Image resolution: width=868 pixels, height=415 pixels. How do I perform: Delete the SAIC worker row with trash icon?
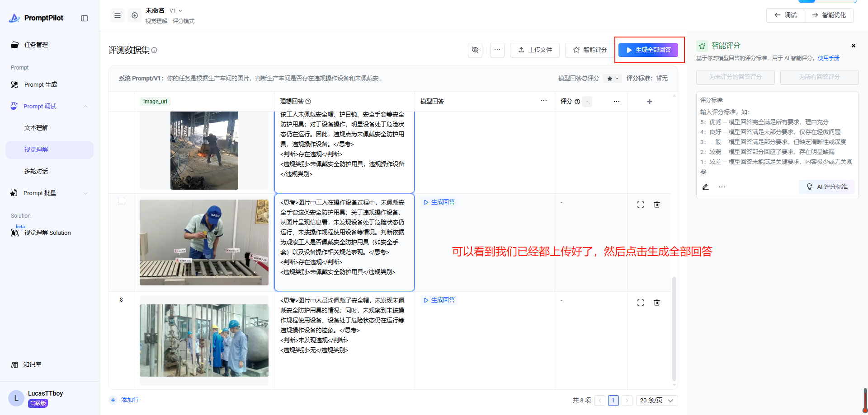tap(657, 205)
